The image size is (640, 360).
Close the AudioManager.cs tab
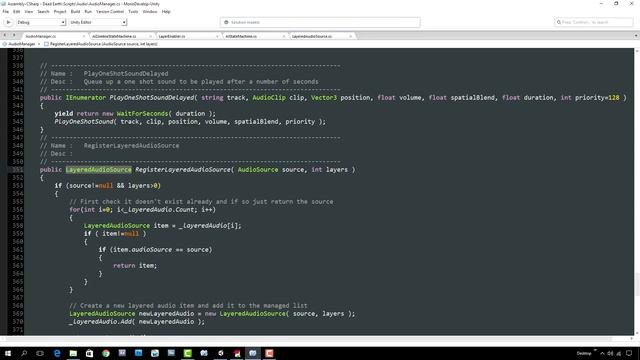tap(84, 36)
